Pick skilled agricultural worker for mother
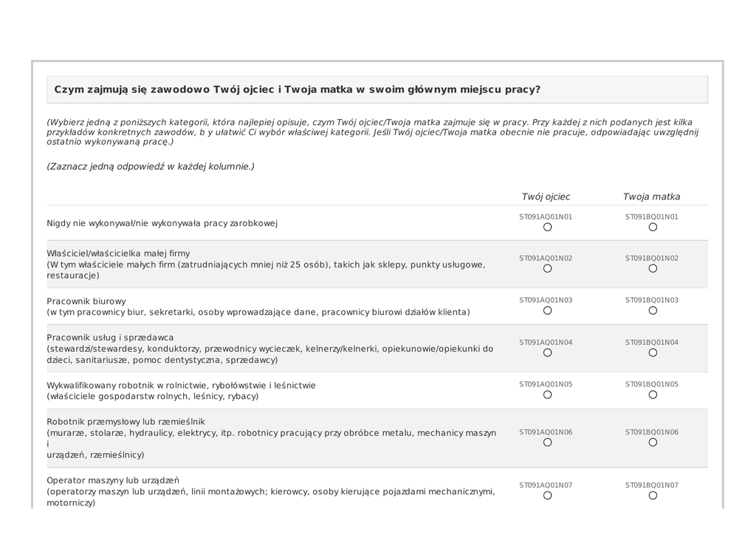Screen dimensions: 756x535 (x=653, y=395)
